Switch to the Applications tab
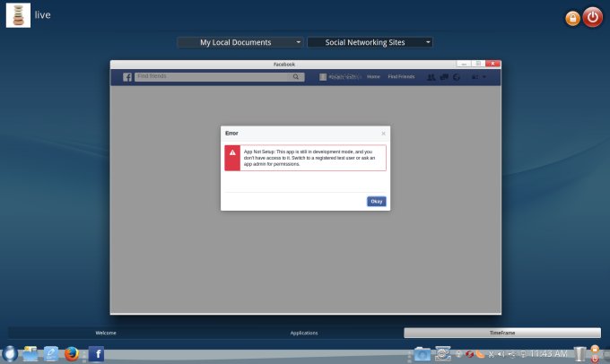Viewport: 610px width, 364px height. click(x=304, y=333)
